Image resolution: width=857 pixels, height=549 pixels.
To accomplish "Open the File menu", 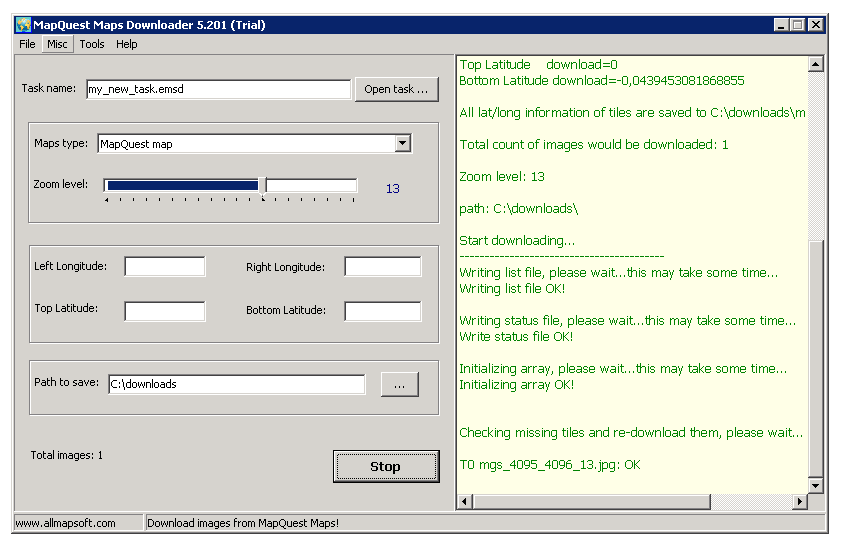I will pos(27,44).
